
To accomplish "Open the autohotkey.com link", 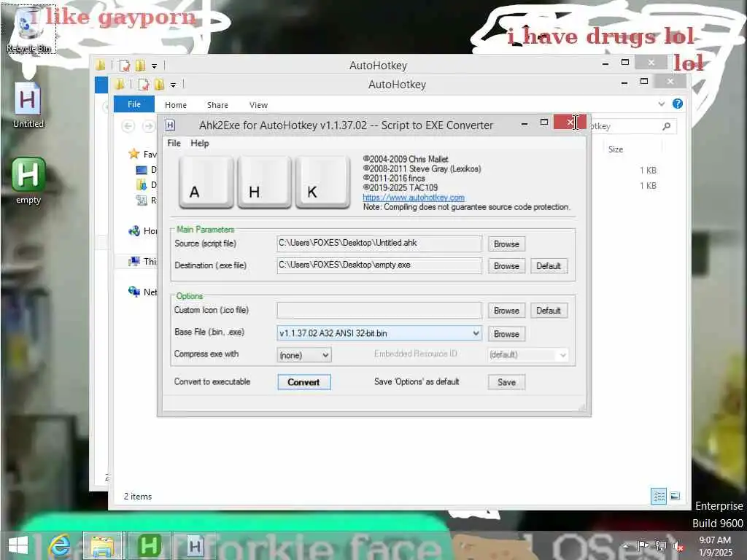I will (x=414, y=197).
